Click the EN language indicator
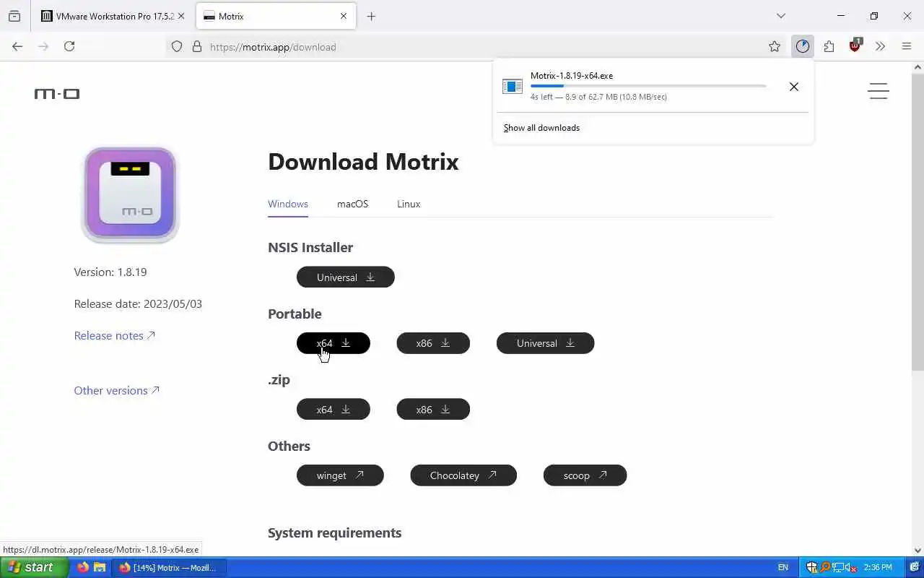The width and height of the screenshot is (924, 578). coord(783,568)
